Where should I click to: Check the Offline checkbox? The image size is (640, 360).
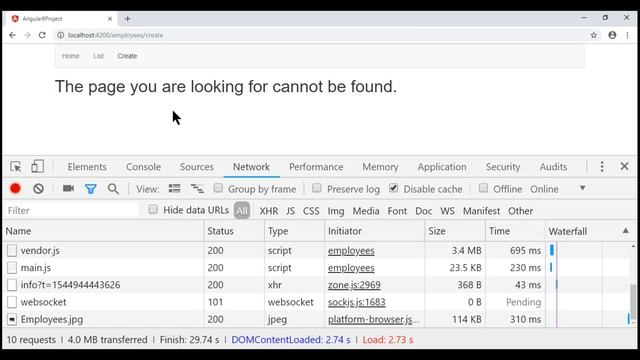click(x=483, y=188)
